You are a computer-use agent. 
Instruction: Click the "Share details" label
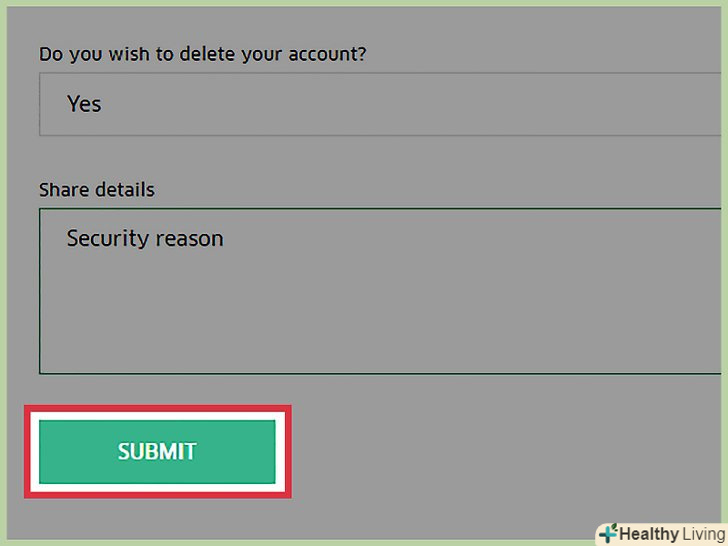[96, 189]
